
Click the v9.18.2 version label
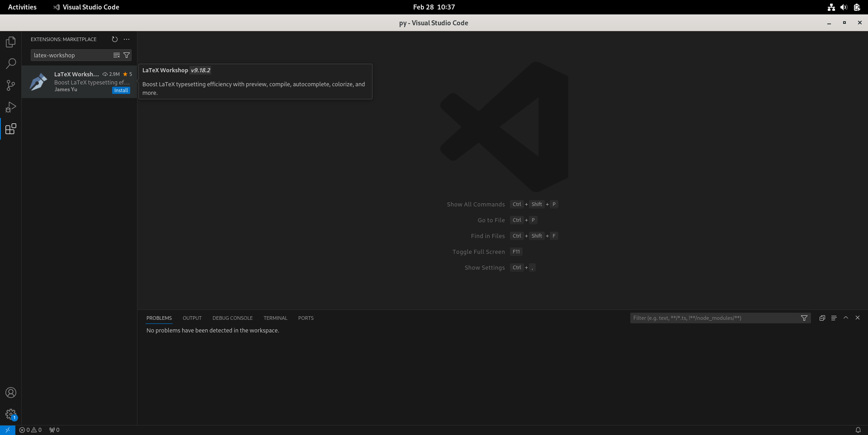[201, 70]
